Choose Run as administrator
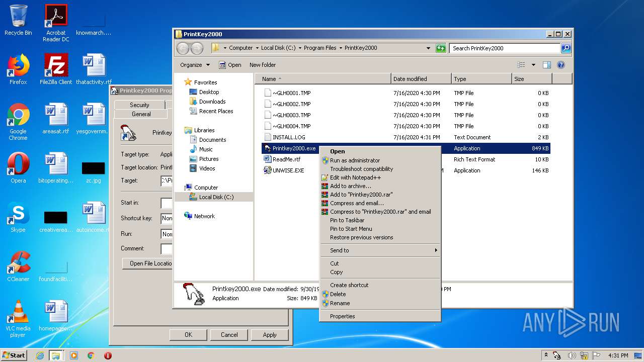The width and height of the screenshot is (644, 362). tap(380, 160)
